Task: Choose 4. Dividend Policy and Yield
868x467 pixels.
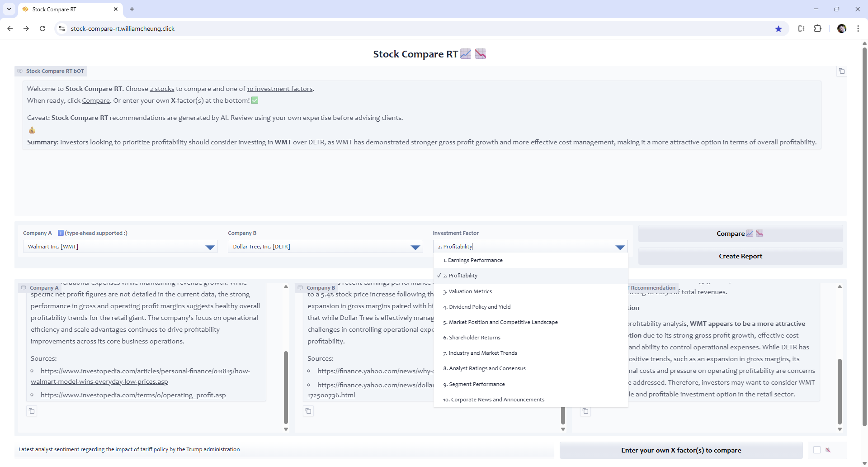Action: [531, 307]
